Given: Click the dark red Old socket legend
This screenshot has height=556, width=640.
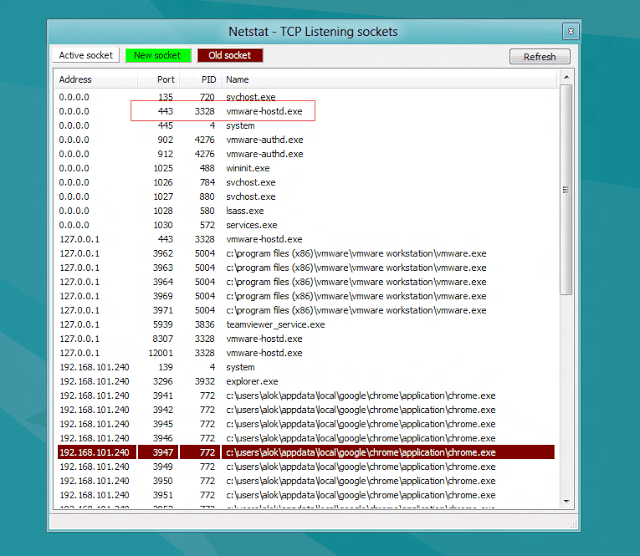Looking at the screenshot, I should pos(230,56).
